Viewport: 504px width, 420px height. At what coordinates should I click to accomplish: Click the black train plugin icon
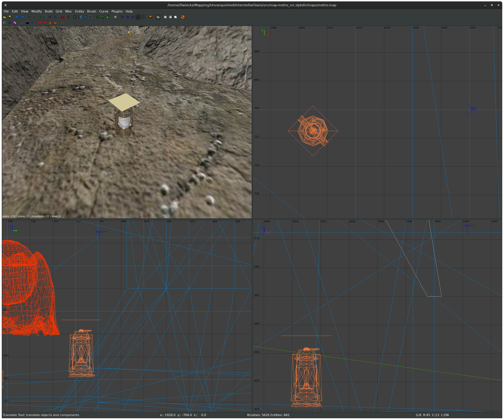pos(27,23)
